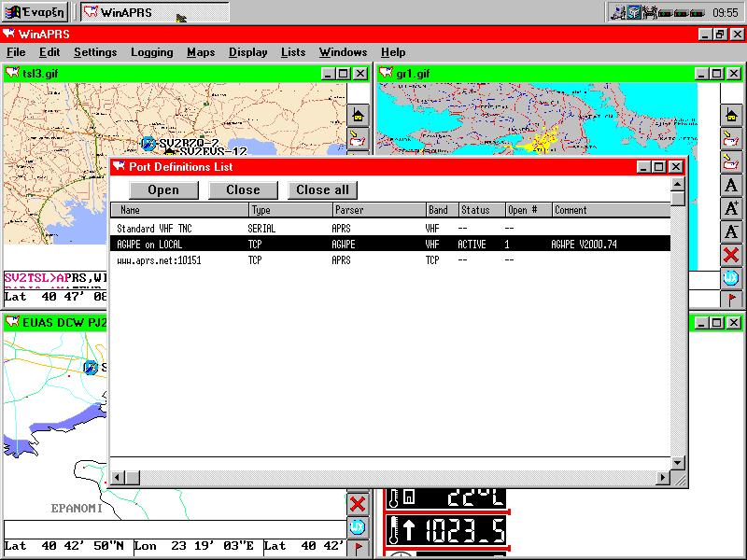Click the right arrow of the horizontal scrollbar
This screenshot has height=560, width=747.
[663, 477]
